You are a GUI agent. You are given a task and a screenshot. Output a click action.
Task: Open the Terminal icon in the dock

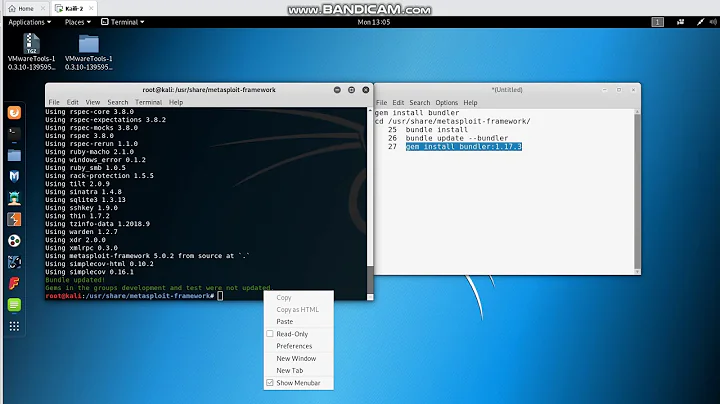pos(15,134)
